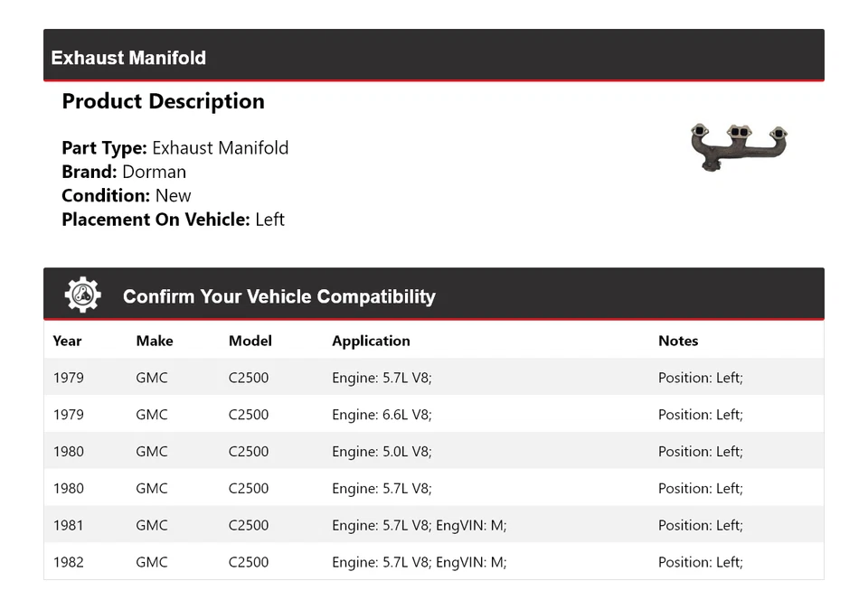Click the Placement On Vehicle: Left line

point(173,219)
